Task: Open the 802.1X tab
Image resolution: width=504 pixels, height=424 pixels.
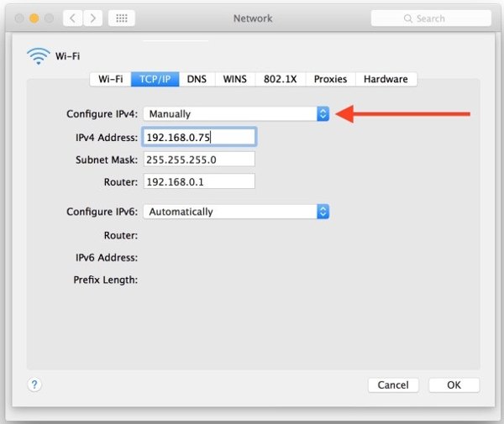Action: pyautogui.click(x=281, y=79)
